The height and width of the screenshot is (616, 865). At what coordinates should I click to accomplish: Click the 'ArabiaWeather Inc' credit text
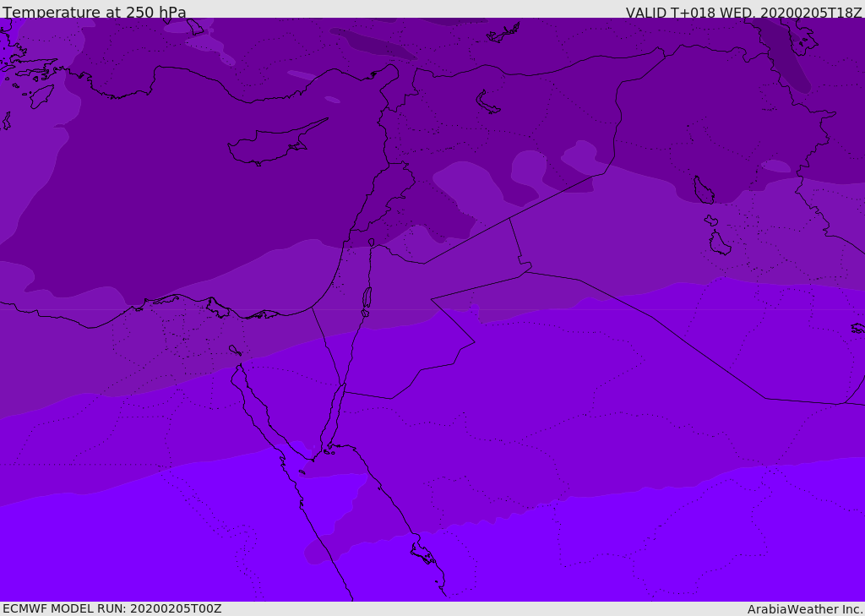805,609
